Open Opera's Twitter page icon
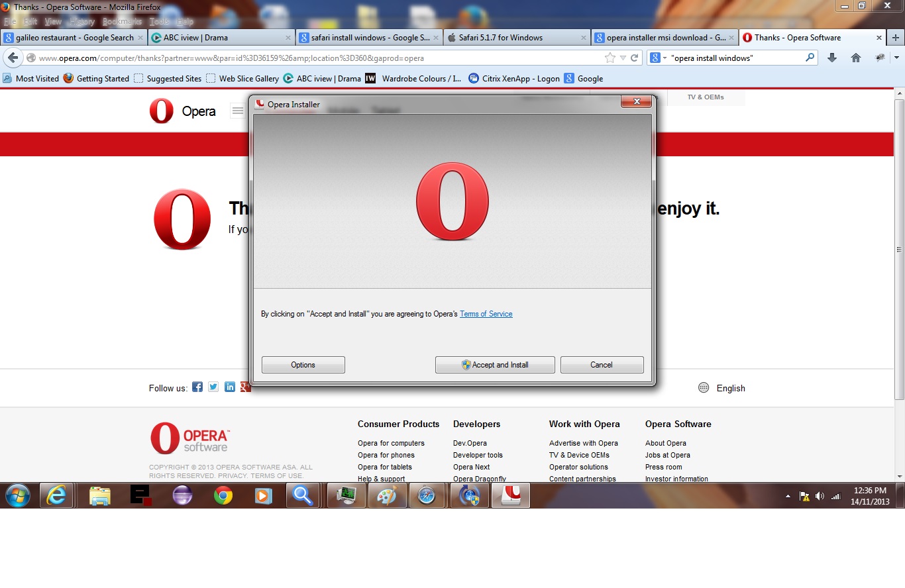This screenshot has height=588, width=905. [x=213, y=387]
